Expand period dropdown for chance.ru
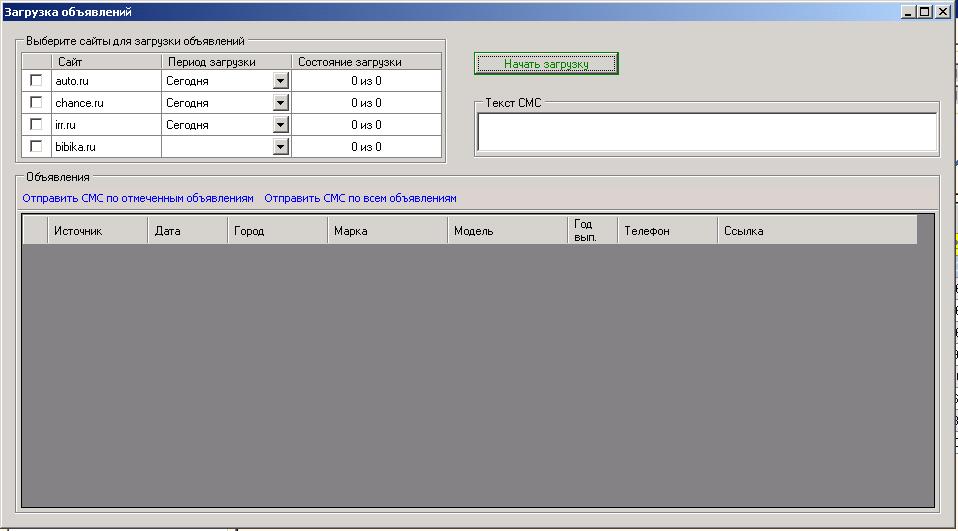This screenshot has height=531, width=958. (280, 103)
